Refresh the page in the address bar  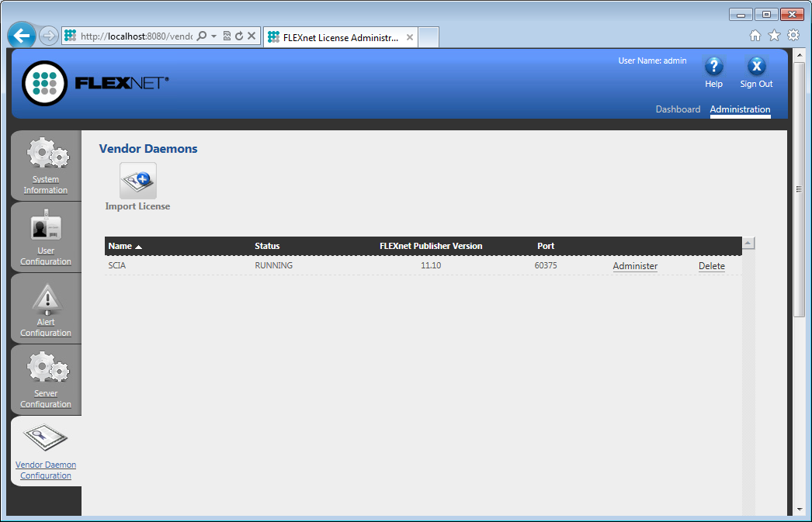pyautogui.click(x=239, y=36)
